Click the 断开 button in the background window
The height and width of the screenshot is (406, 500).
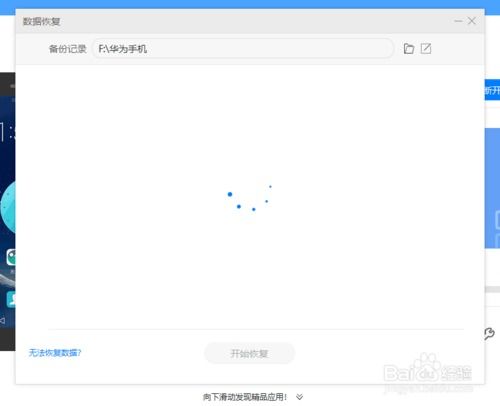click(492, 90)
